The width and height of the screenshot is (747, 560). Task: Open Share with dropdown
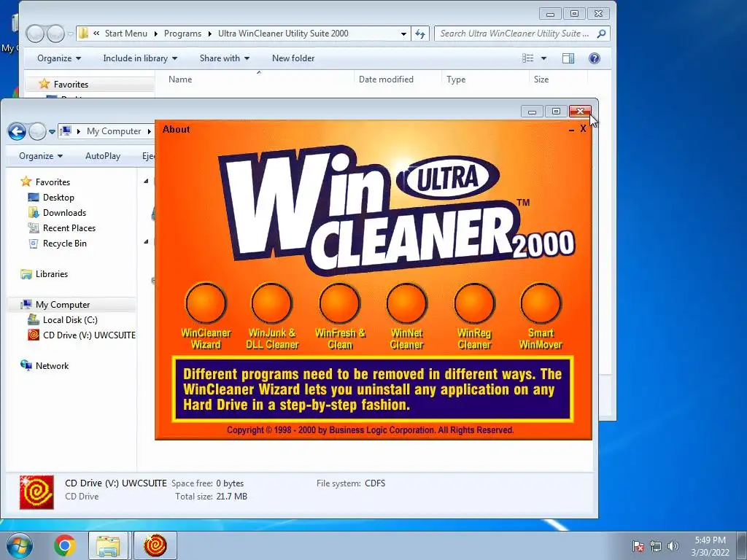point(225,58)
